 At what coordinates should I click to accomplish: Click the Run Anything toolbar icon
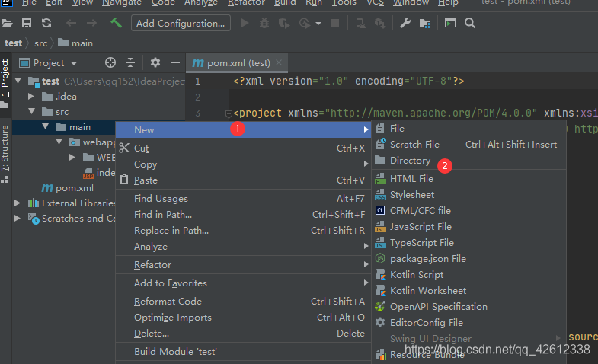450,24
